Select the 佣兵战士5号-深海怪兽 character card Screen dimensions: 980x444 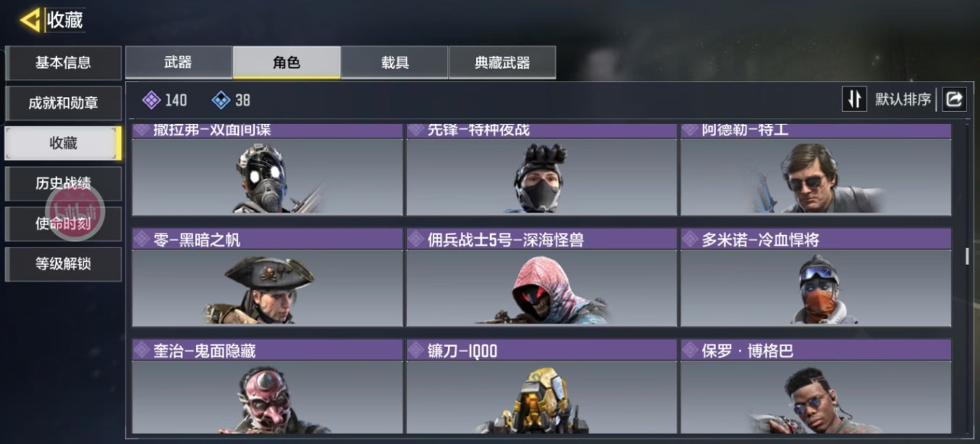541,278
